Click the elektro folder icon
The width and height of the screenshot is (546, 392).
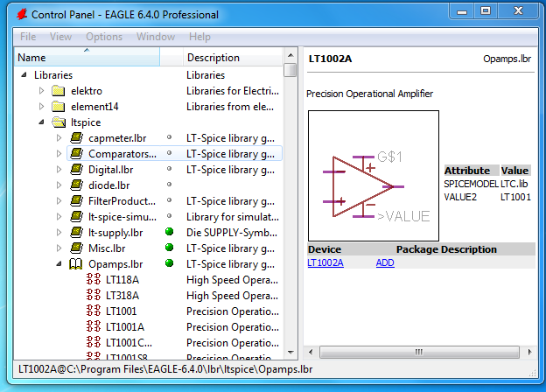58,91
